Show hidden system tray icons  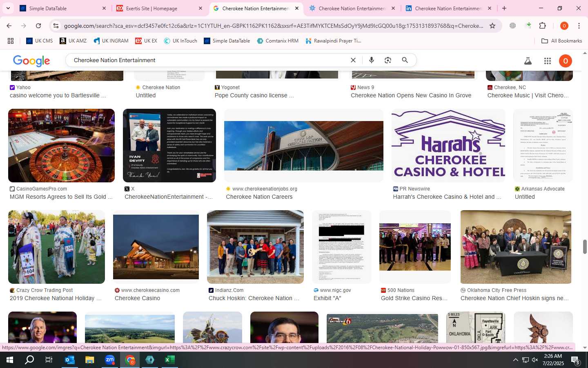[x=515, y=360]
